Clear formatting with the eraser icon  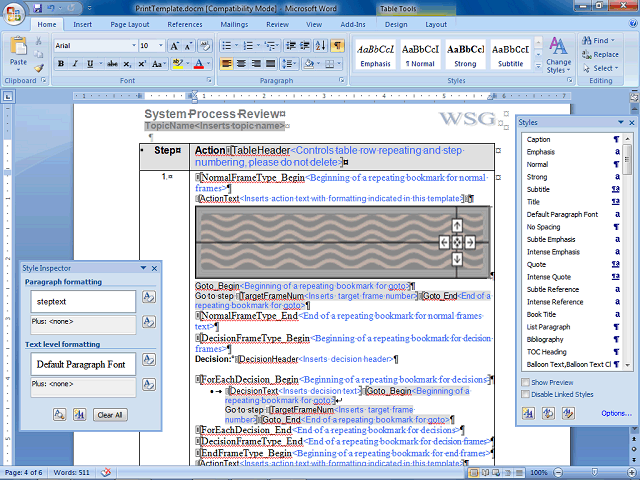click(204, 46)
